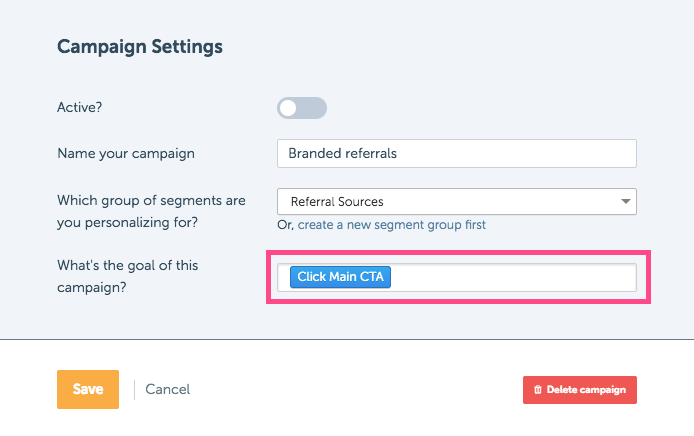Focus the campaign name input field
Image resolution: width=694 pixels, height=436 pixels.
coord(457,154)
